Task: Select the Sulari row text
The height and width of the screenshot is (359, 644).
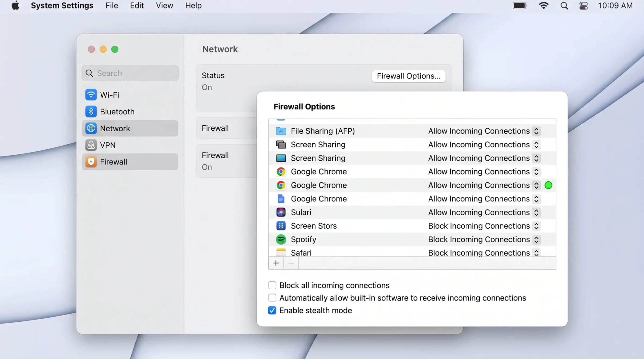Action: click(301, 212)
